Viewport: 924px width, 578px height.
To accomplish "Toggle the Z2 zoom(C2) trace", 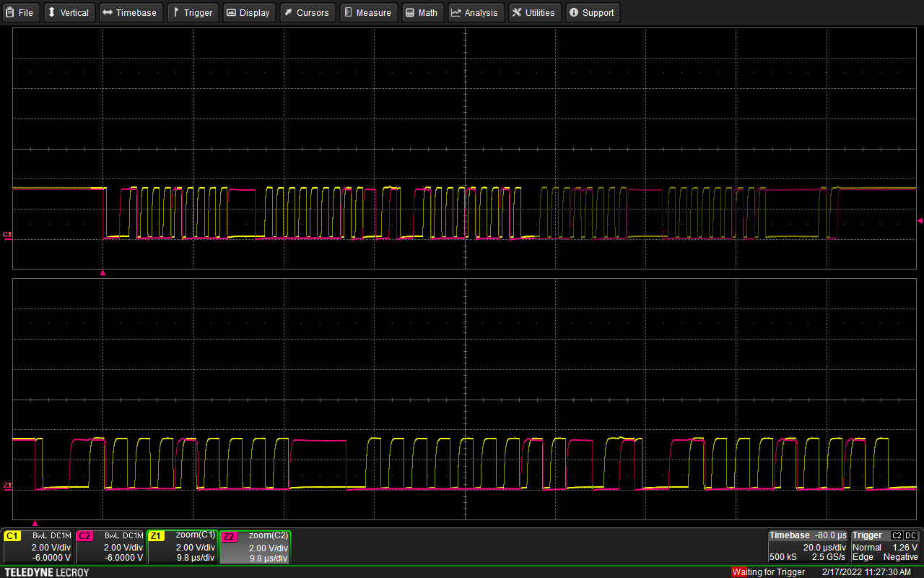I will (256, 546).
